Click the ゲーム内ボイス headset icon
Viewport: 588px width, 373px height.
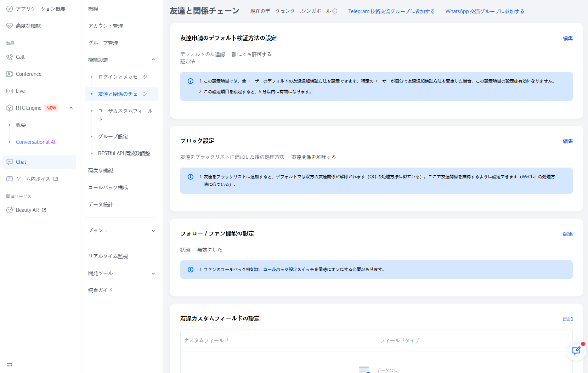coord(10,179)
